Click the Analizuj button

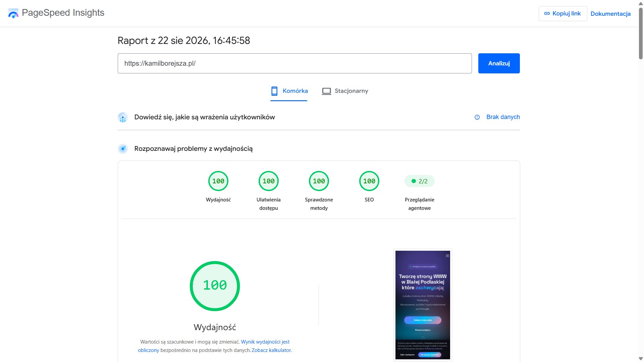tap(499, 63)
